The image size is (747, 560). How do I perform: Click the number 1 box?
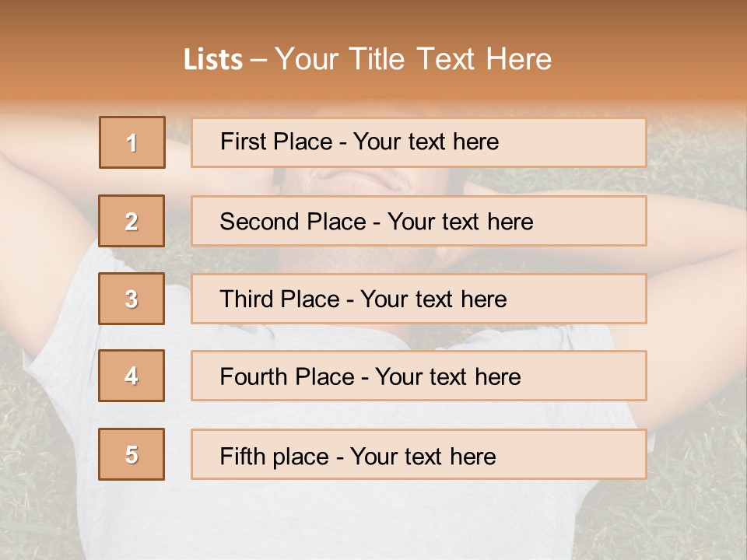[132, 142]
